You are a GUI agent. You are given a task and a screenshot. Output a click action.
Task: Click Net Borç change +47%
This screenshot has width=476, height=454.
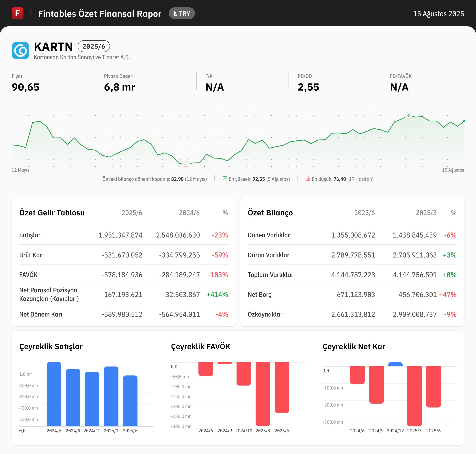tap(448, 295)
